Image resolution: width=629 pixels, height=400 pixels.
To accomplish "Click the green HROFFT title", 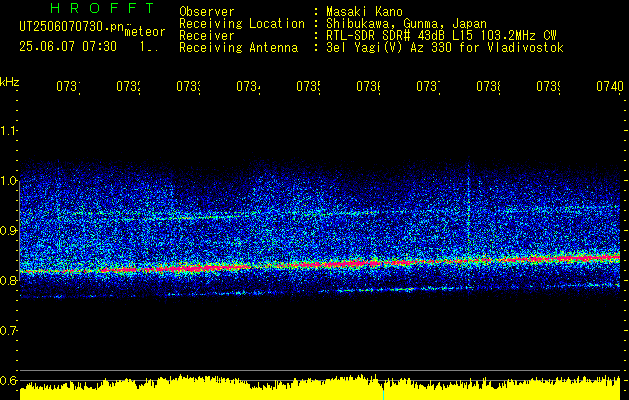I will [x=103, y=8].
